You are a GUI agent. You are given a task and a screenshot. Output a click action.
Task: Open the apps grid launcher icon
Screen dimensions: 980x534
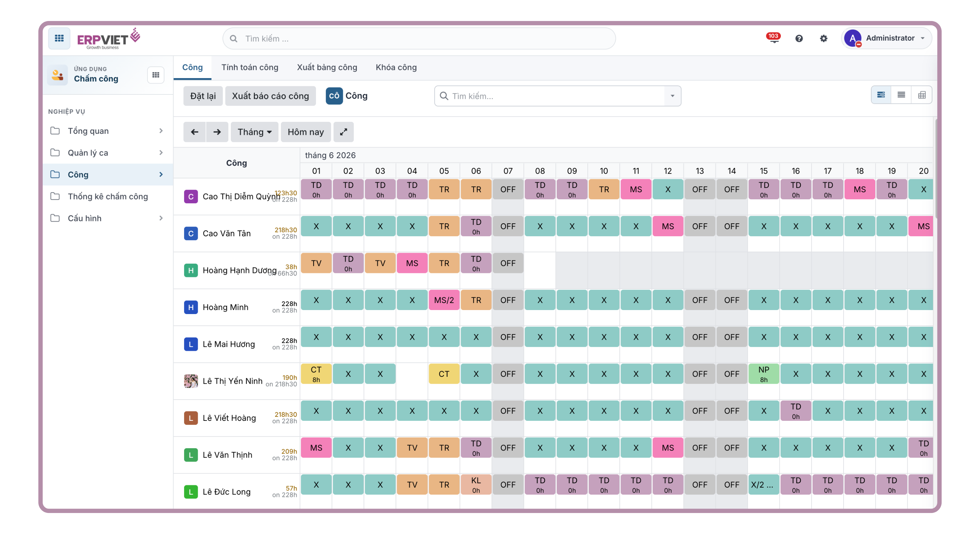(x=59, y=38)
